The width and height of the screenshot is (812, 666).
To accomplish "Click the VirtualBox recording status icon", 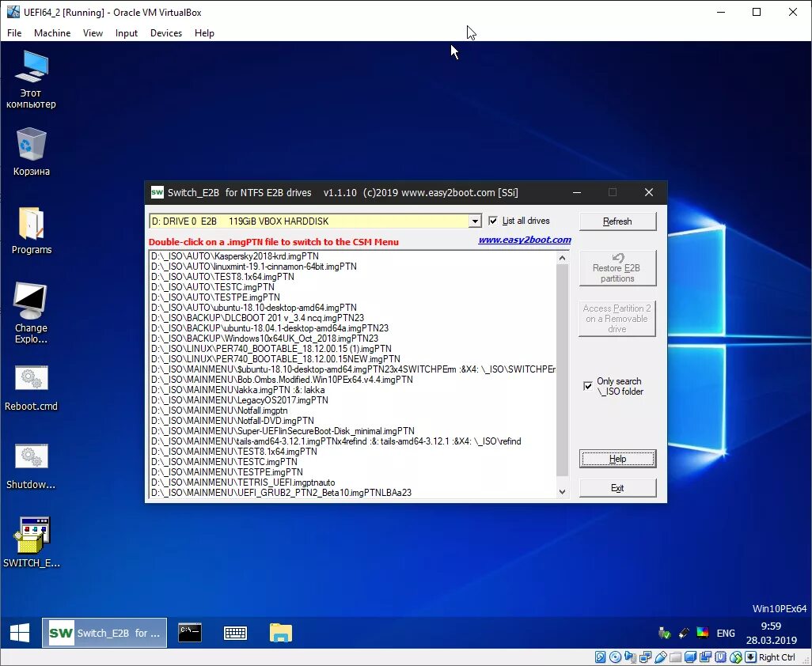I will click(x=705, y=657).
